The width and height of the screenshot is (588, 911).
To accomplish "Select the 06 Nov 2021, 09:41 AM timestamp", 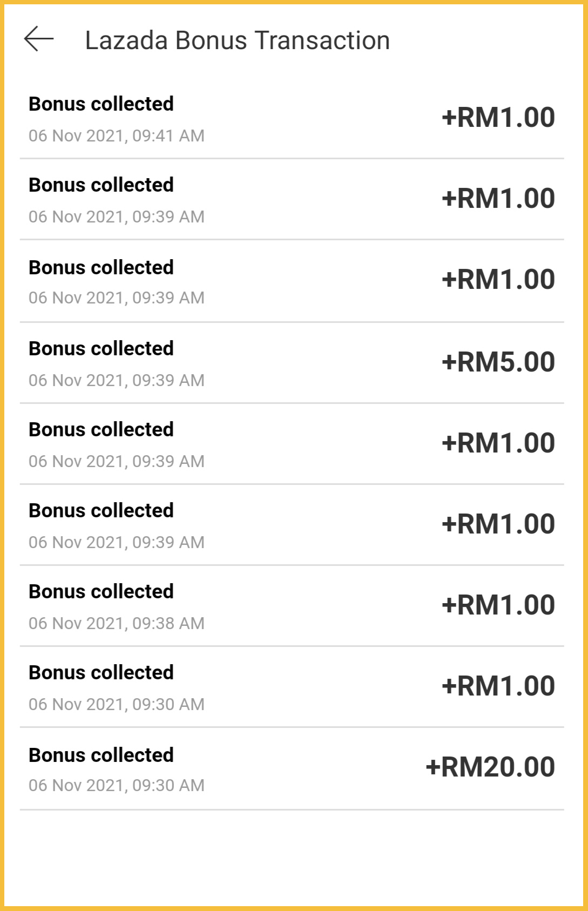I will tap(117, 136).
